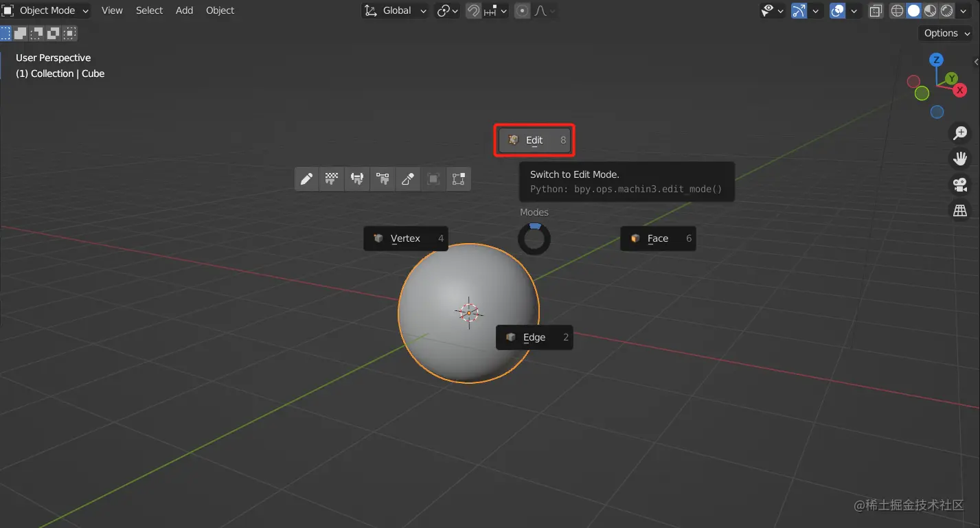980x528 pixels.
Task: Select the Subtract Selection mode icon
Action: click(x=37, y=32)
